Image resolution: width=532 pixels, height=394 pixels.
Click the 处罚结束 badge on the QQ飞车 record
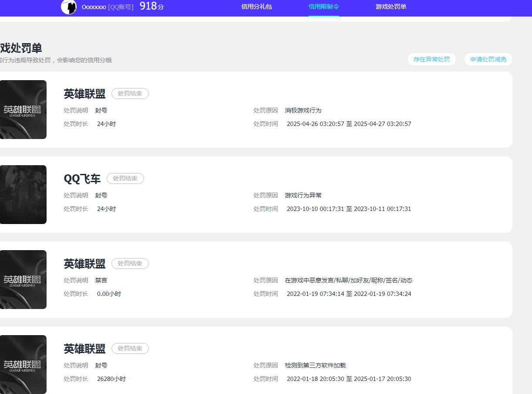[125, 178]
